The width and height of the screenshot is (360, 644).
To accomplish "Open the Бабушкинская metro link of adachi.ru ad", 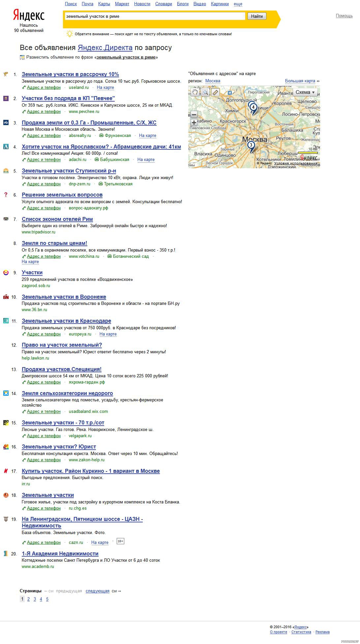I will 115,160.
